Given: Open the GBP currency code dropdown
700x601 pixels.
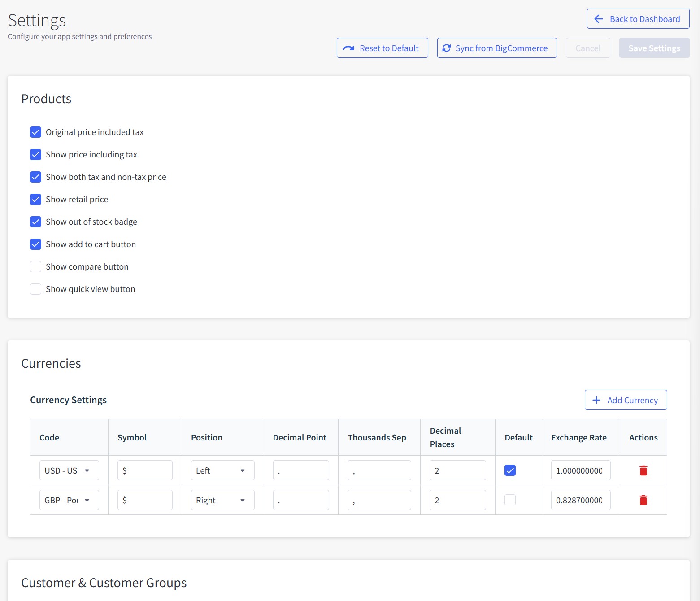Looking at the screenshot, I should coord(69,500).
